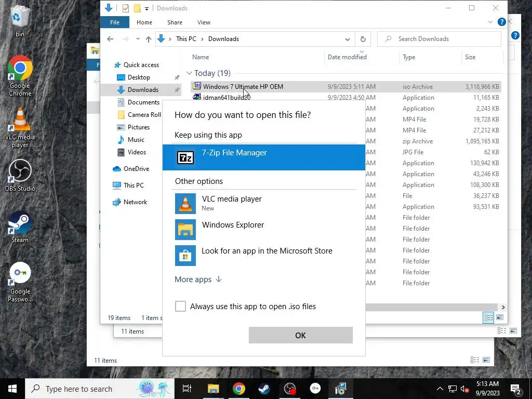Viewport: 532px width, 399px height.
Task: Switch to large thumbnails view icon
Action: (x=500, y=317)
